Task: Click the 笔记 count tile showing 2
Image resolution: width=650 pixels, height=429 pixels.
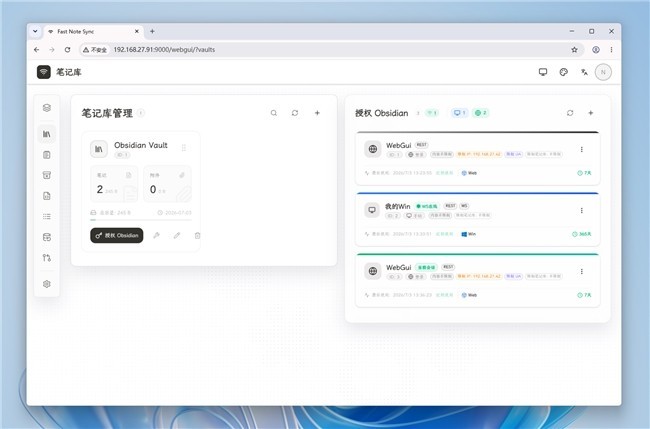Action: [x=114, y=184]
